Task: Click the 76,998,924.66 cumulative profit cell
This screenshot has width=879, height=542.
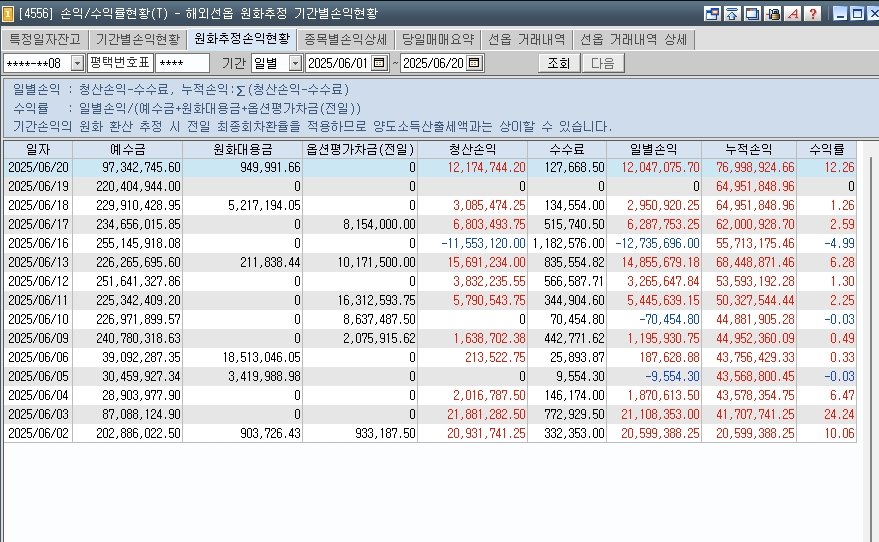Action: [749, 168]
